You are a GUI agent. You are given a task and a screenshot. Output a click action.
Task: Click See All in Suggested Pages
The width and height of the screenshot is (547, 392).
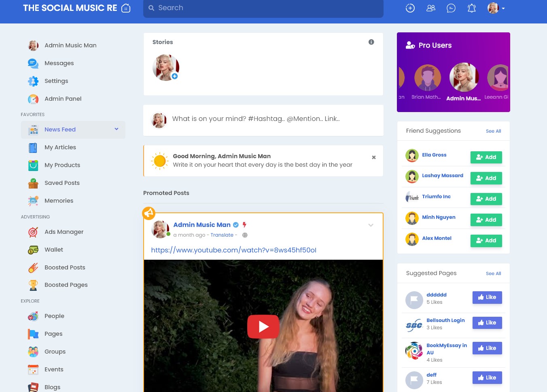click(x=493, y=273)
